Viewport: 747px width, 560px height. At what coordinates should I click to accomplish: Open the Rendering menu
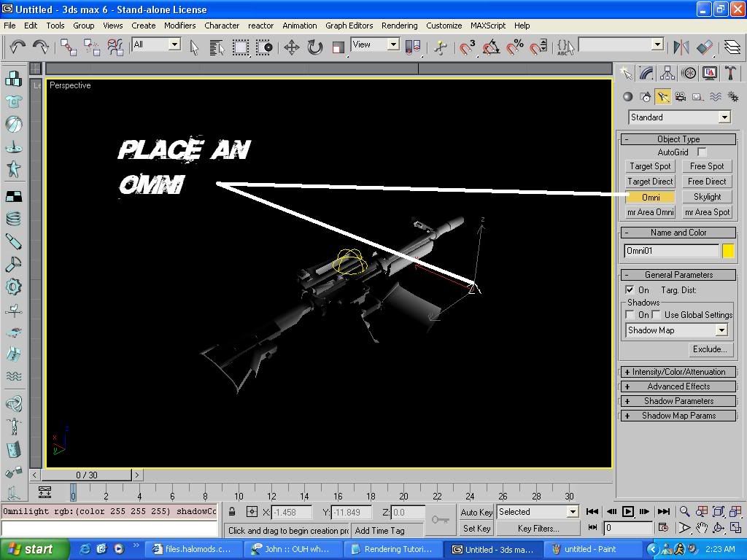tap(399, 26)
